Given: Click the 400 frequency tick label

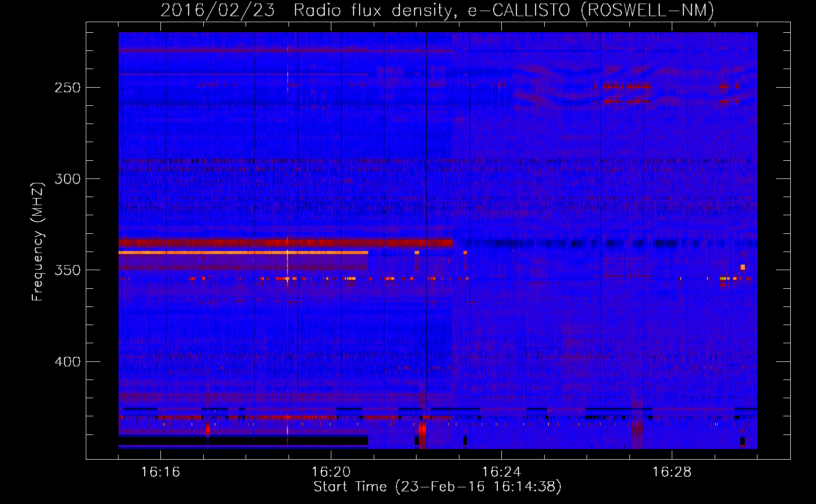Looking at the screenshot, I should tap(68, 362).
